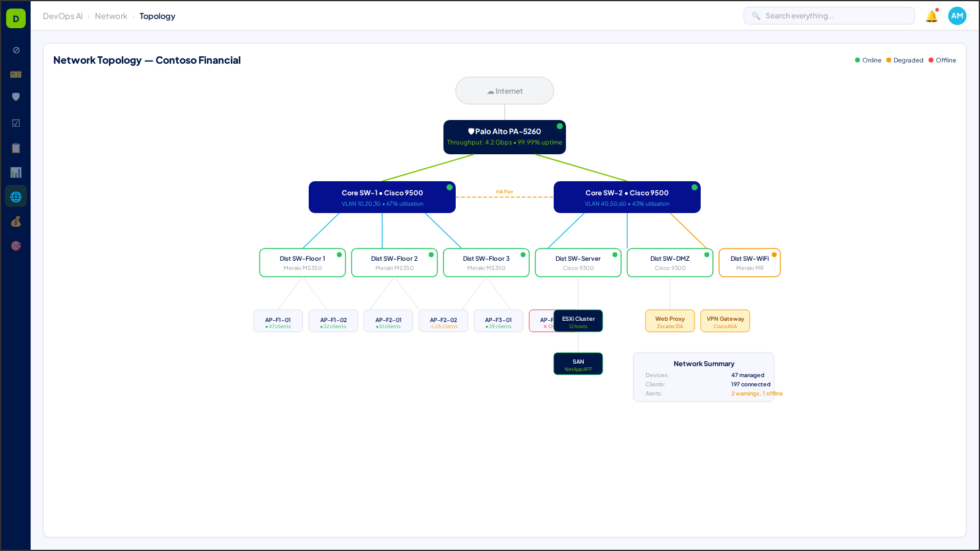Viewport: 980px width, 551px height.
Task: Click the Search everything field
Action: [828, 15]
